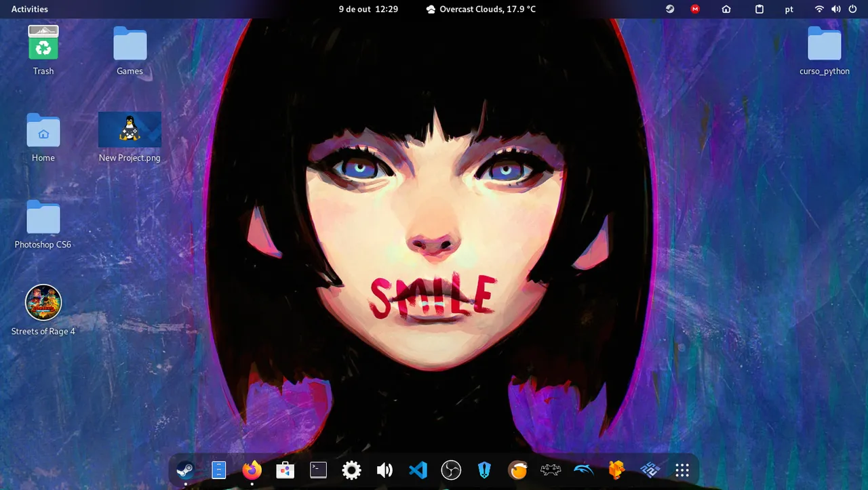Click the Steam tray icon in top bar
The height and width of the screenshot is (490, 868).
[670, 9]
